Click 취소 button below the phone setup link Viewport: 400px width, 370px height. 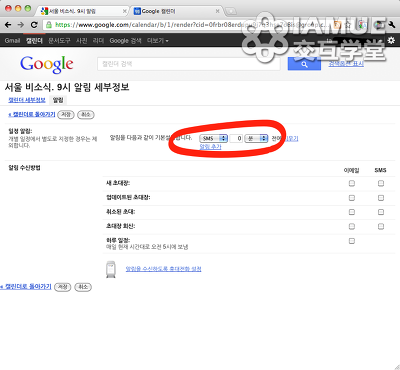pos(83,287)
